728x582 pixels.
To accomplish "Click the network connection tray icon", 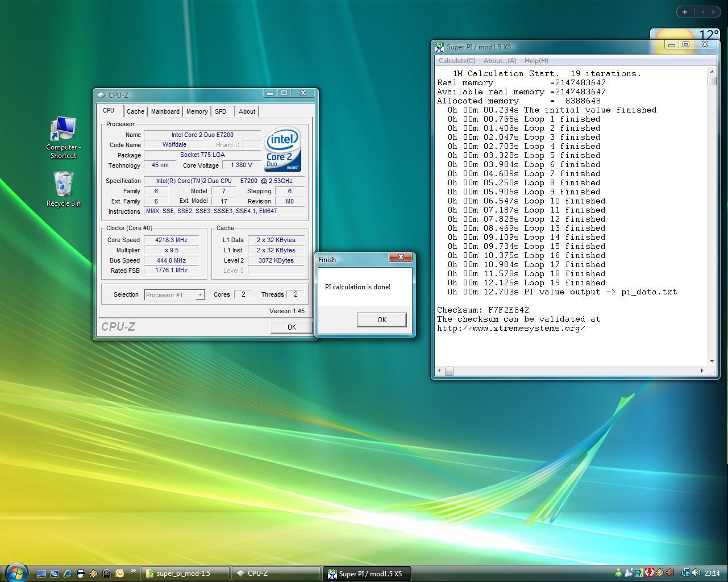I will click(x=685, y=573).
